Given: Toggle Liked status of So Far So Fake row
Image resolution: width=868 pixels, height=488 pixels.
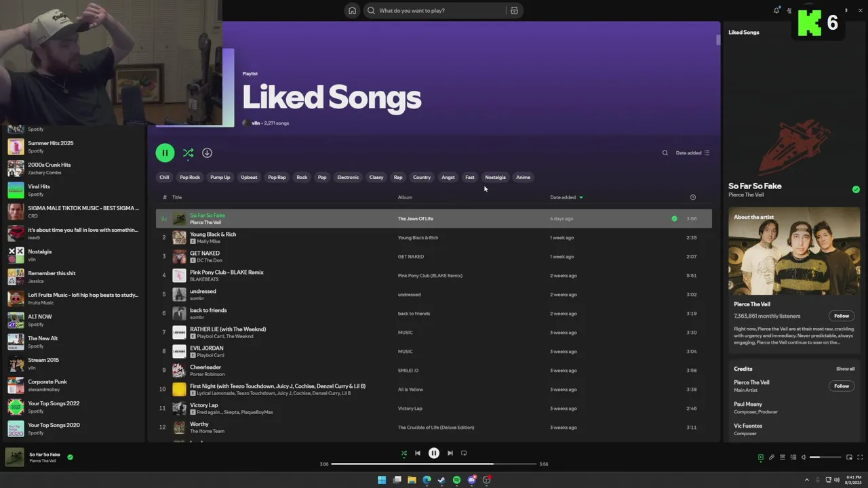Looking at the screenshot, I should click(x=674, y=219).
